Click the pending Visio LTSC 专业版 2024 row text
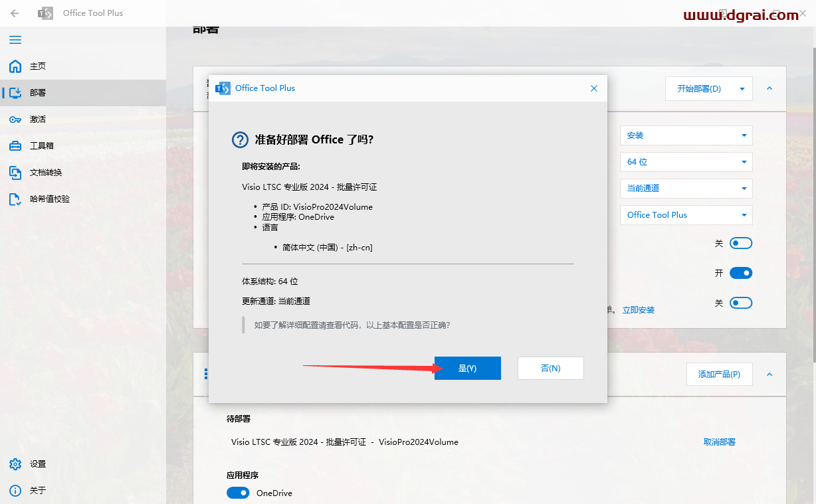Viewport: 816px width, 504px height. 345,442
